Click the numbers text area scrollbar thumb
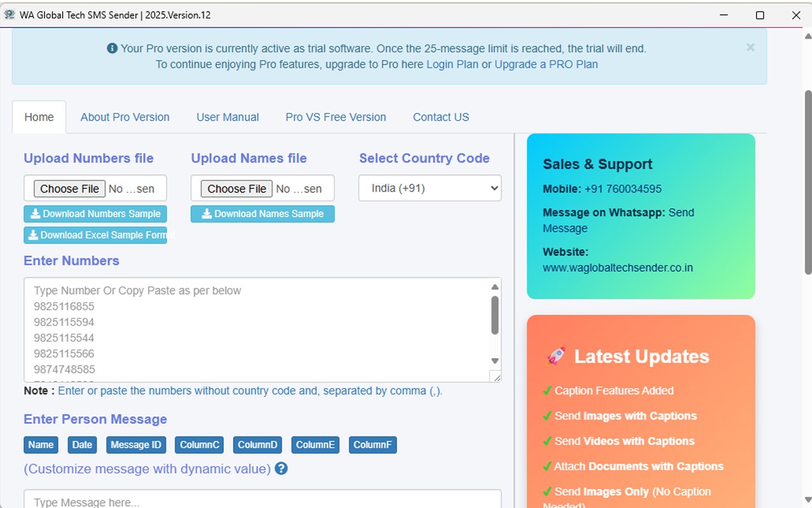 pos(495,314)
